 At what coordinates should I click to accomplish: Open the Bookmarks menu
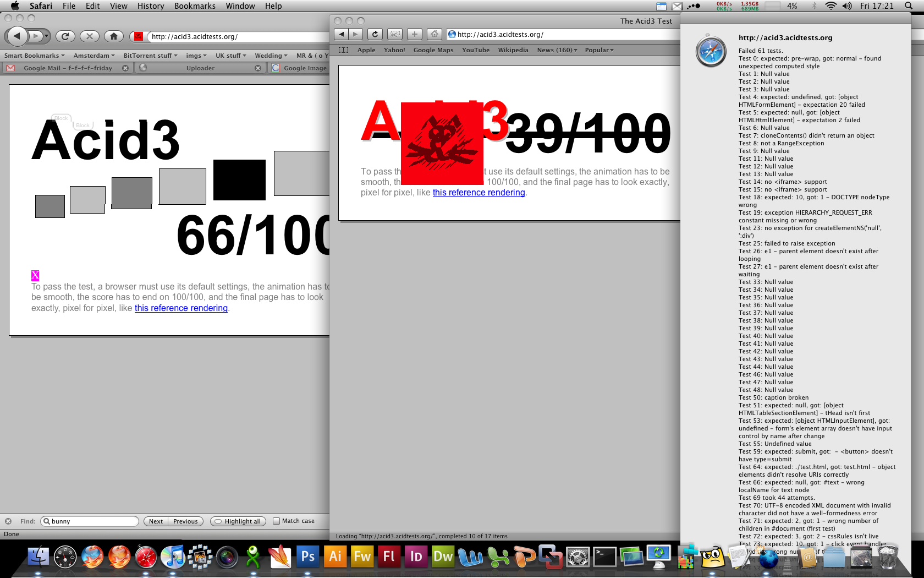coord(195,6)
